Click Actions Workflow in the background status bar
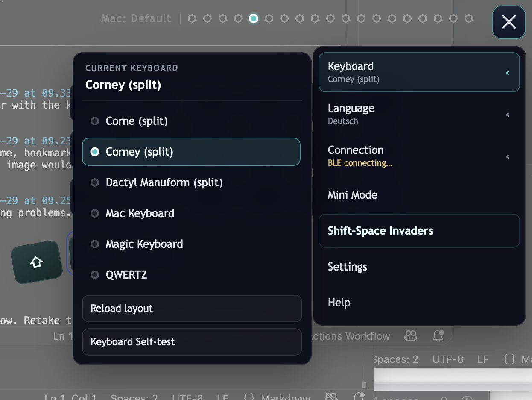This screenshot has width=532, height=400. (350, 336)
